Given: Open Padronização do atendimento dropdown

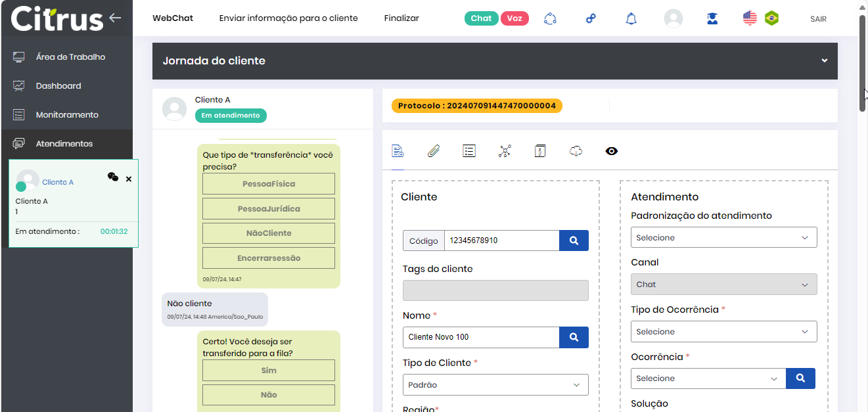Looking at the screenshot, I should click(x=723, y=238).
